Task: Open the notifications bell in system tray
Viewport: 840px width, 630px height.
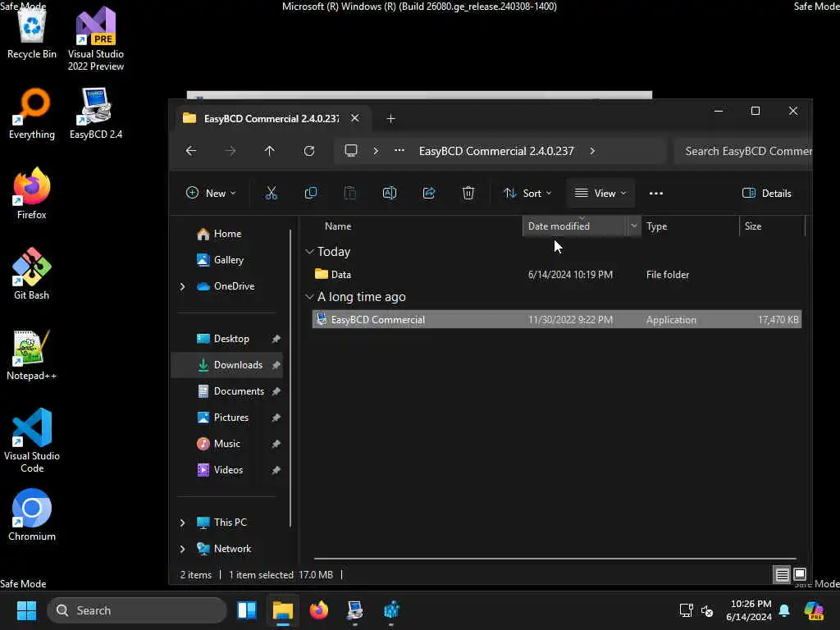Action: pyautogui.click(x=784, y=610)
